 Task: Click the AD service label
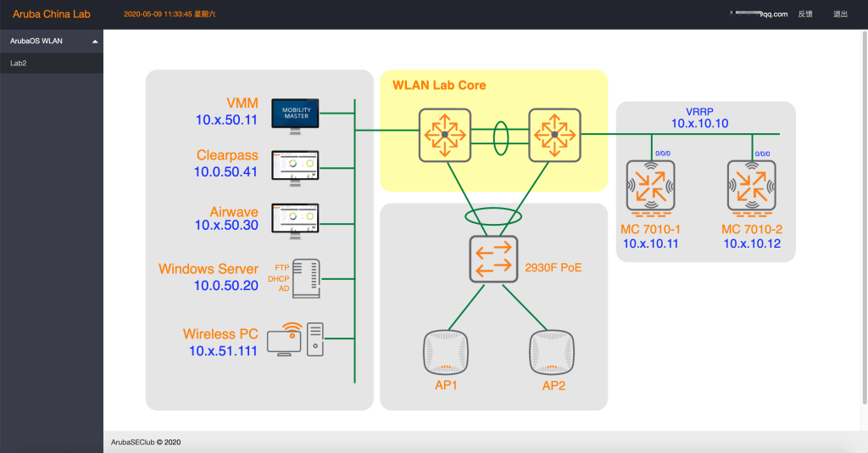[284, 288]
